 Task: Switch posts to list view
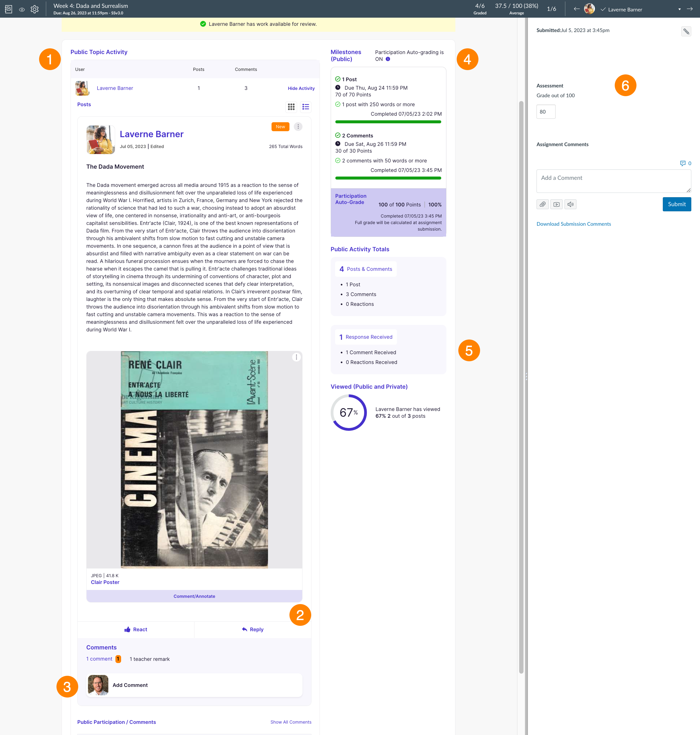305,107
